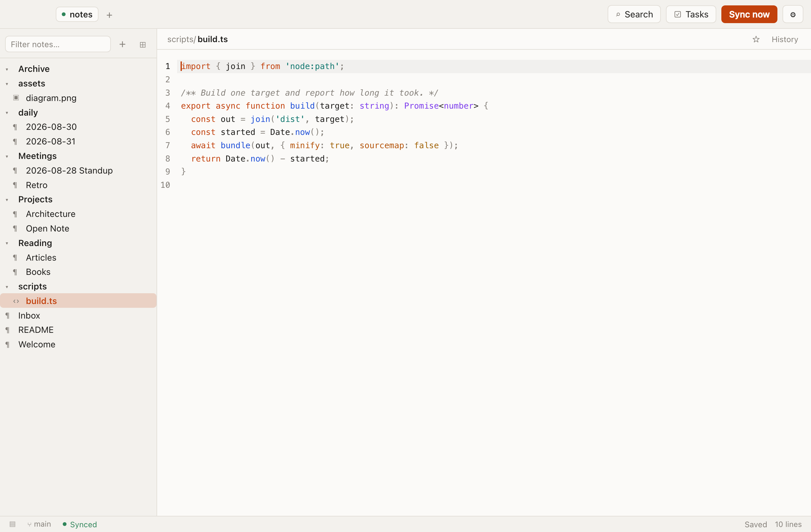This screenshot has width=811, height=532.
Task: Open the Retro meeting note
Action: [78, 185]
